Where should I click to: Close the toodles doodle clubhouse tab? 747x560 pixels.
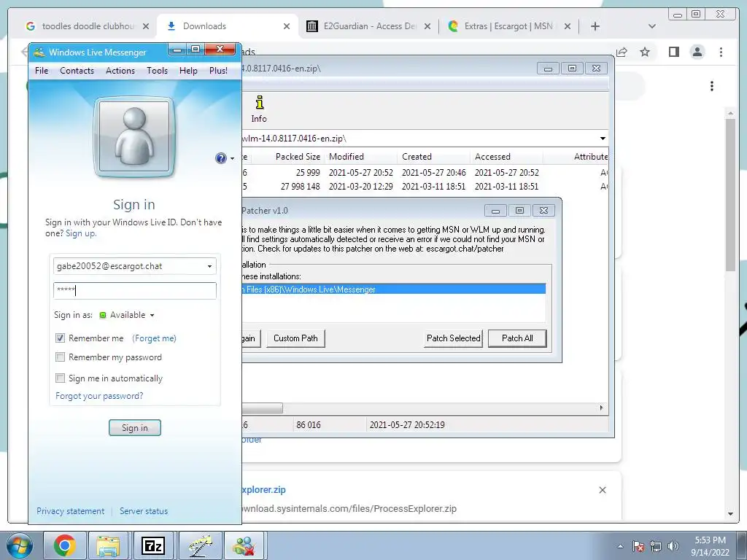click(x=146, y=26)
